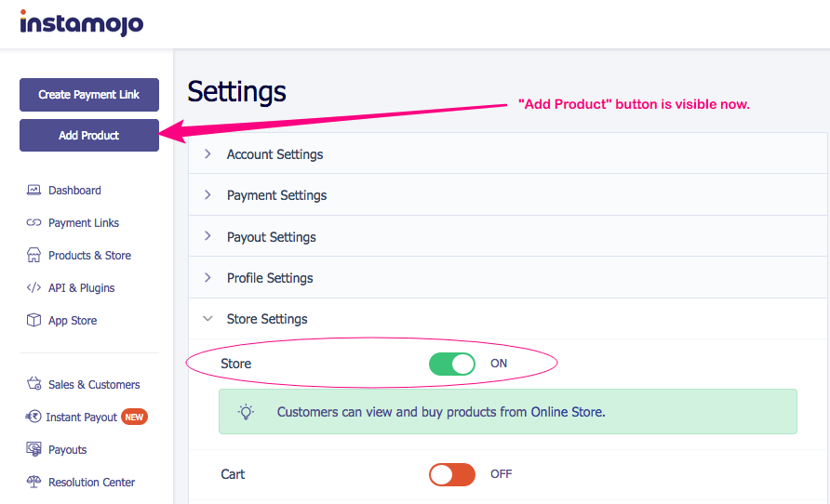Click the Resolution Center scales icon
This screenshot has width=830, height=504.
(x=33, y=482)
